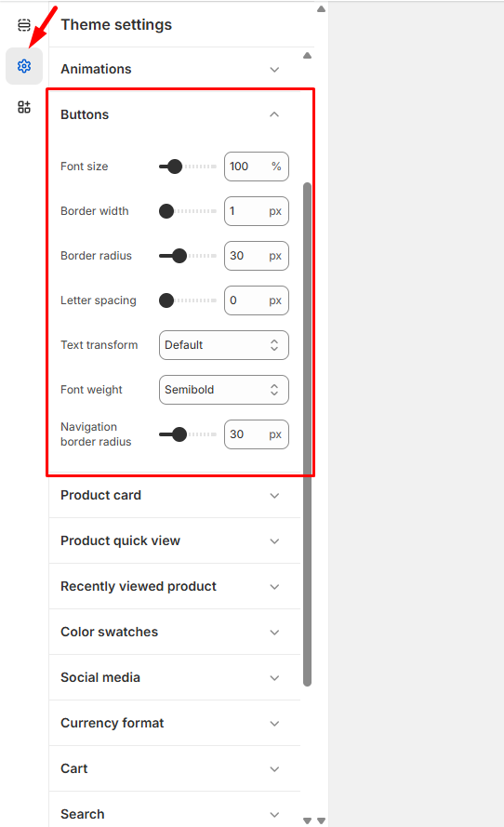Expand the Color swatches section

point(175,632)
